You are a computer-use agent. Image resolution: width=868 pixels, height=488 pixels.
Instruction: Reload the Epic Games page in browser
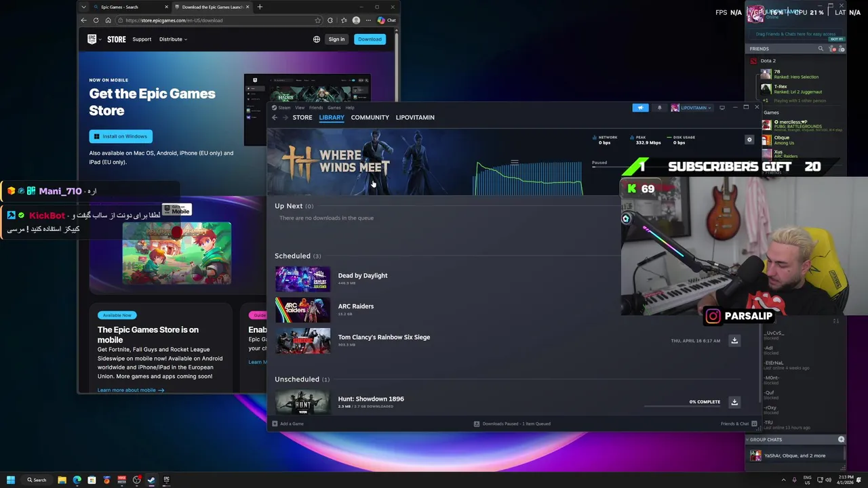pos(96,20)
